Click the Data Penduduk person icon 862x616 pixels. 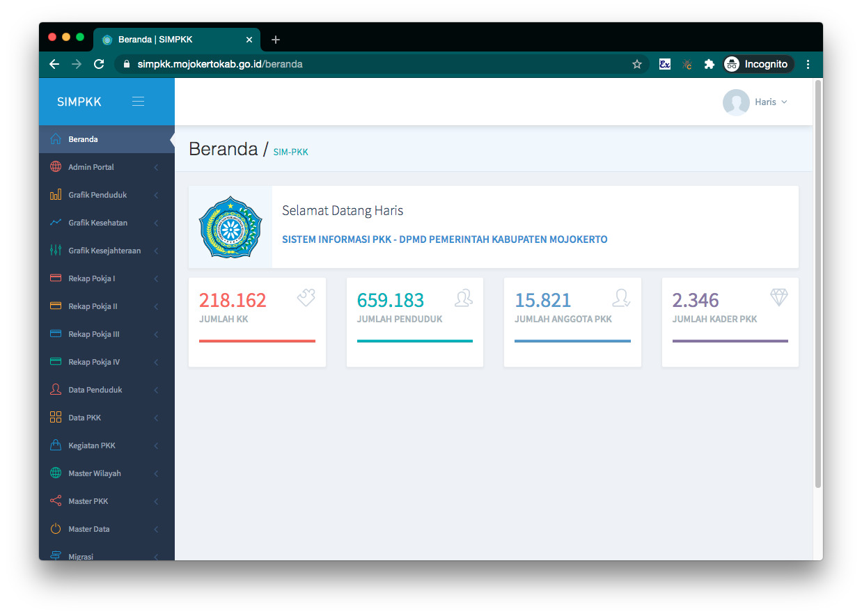[x=56, y=390]
